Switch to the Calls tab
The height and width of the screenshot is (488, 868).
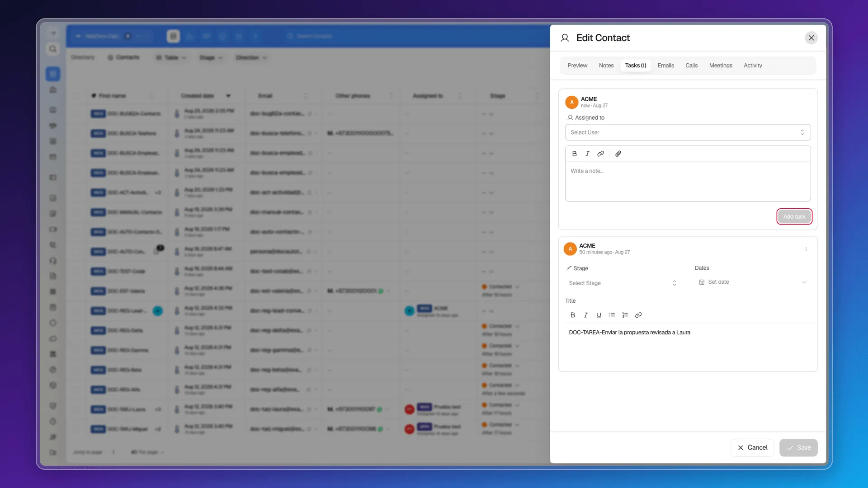[x=691, y=66]
